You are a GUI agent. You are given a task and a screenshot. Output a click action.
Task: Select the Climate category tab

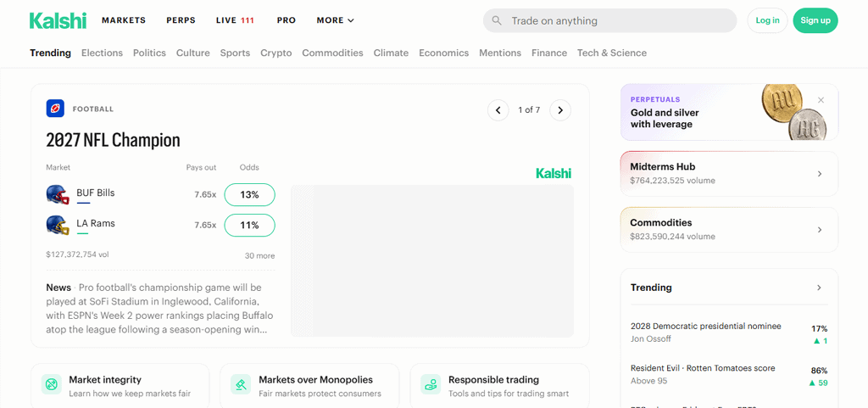click(391, 53)
